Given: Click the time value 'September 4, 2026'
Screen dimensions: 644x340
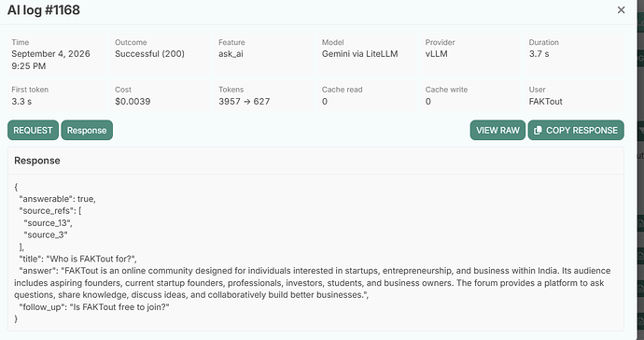Looking at the screenshot, I should tap(50, 54).
